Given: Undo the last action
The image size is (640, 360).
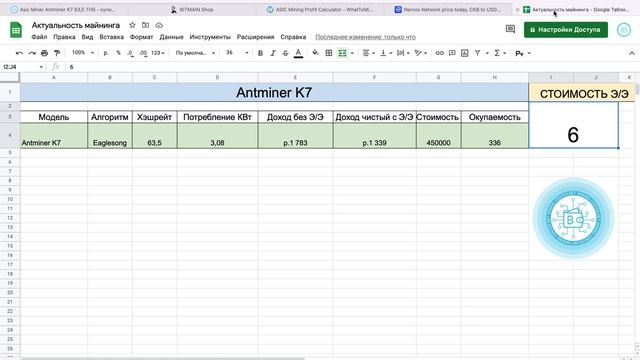Looking at the screenshot, I should coord(19,53).
